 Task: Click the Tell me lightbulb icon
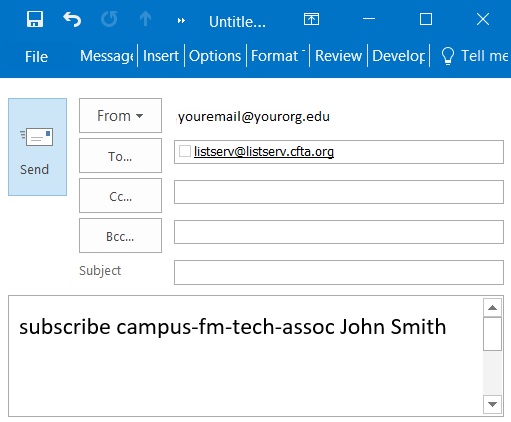point(448,56)
